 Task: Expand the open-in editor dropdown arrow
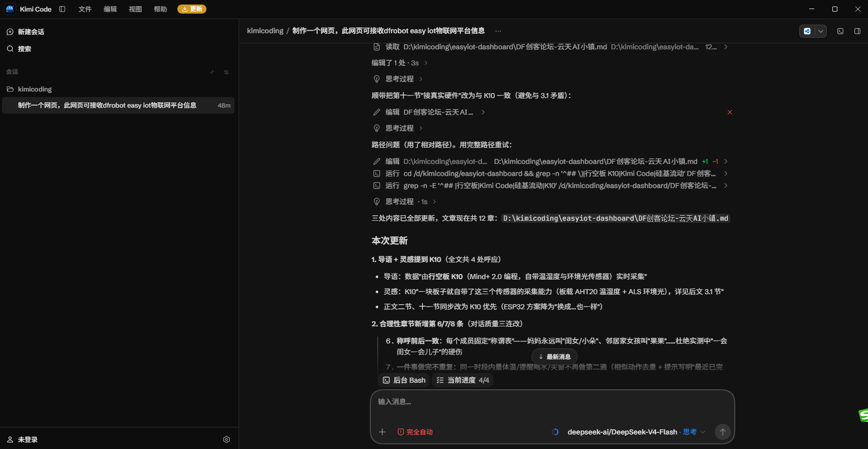[821, 31]
